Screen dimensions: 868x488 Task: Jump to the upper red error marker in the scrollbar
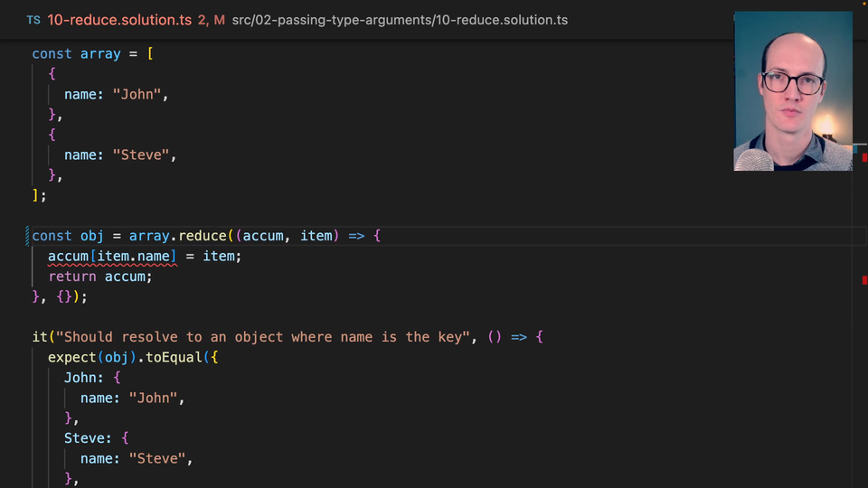864,158
